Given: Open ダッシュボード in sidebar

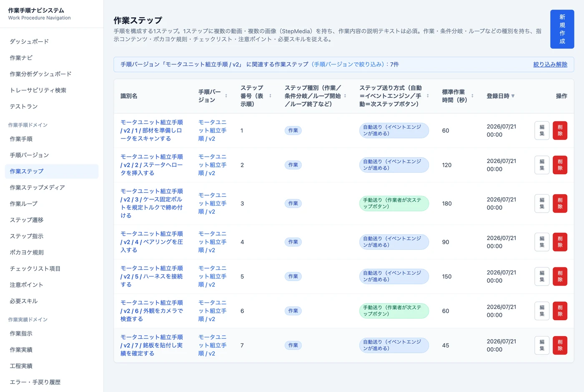Looking at the screenshot, I should click(x=52, y=41).
